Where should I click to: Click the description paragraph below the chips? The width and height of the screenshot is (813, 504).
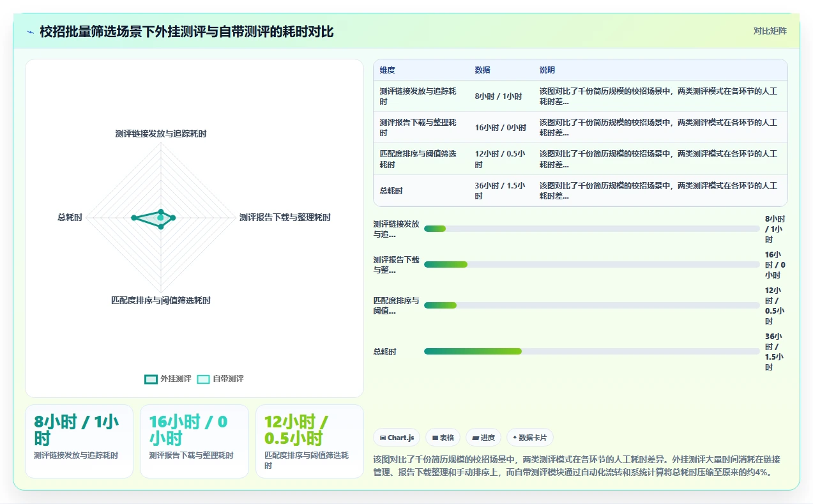577,466
